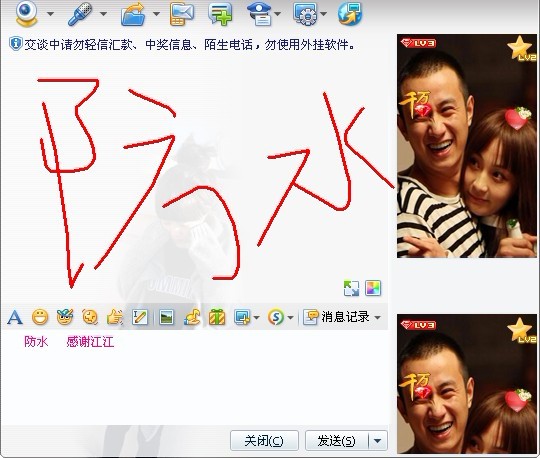Expand the search S icon dropdown arrow
540x458 pixels.
click(x=290, y=317)
